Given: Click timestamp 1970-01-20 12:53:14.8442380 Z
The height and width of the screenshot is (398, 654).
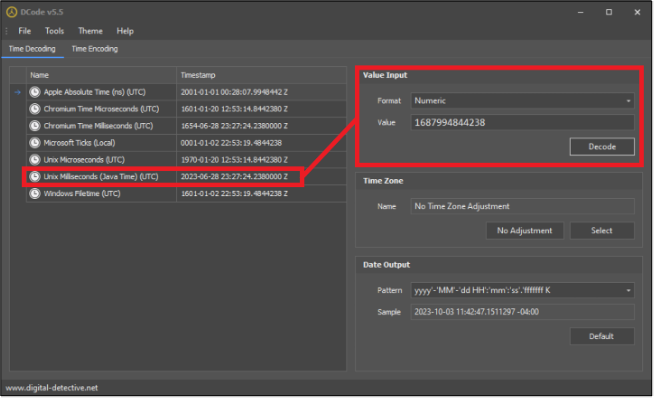Looking at the screenshot, I should pos(234,160).
